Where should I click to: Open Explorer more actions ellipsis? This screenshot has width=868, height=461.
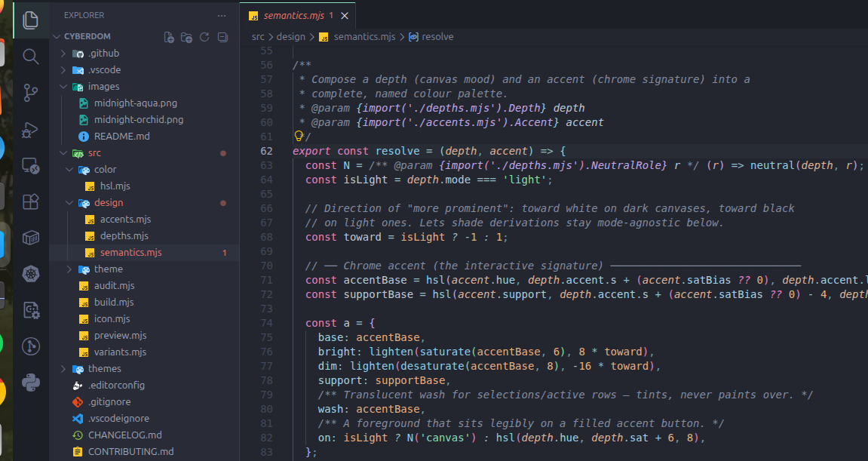(x=222, y=16)
